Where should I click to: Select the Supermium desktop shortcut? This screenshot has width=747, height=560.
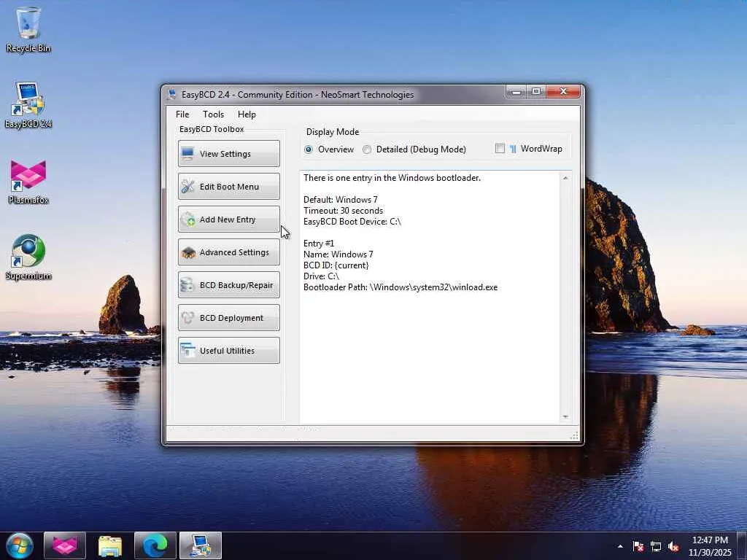click(x=28, y=257)
